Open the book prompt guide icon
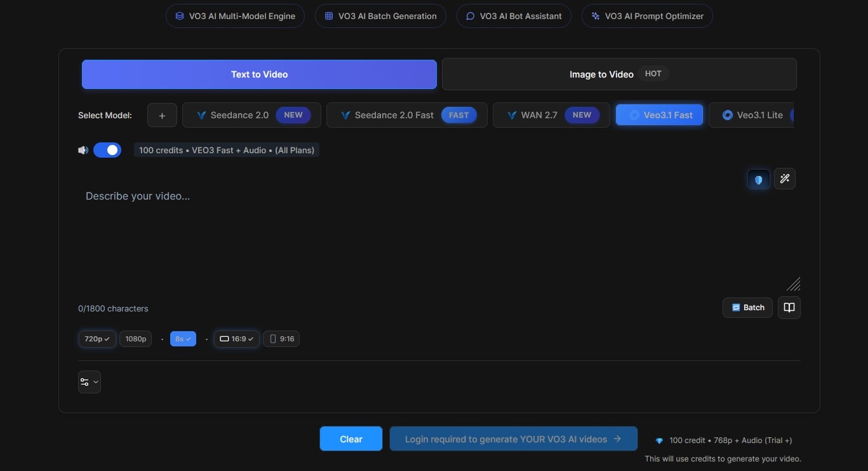This screenshot has height=471, width=868. click(x=789, y=308)
